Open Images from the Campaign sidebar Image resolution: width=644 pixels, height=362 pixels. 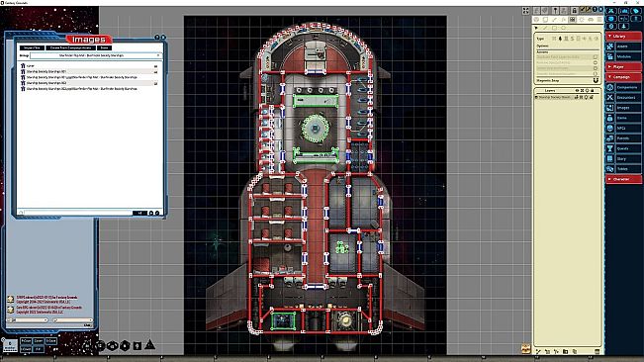(x=623, y=108)
